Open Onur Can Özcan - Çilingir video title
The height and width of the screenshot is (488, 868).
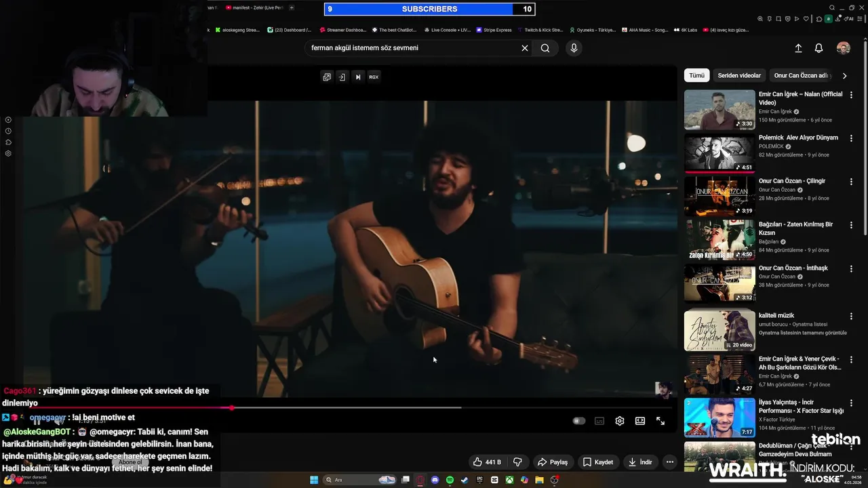pyautogui.click(x=792, y=181)
